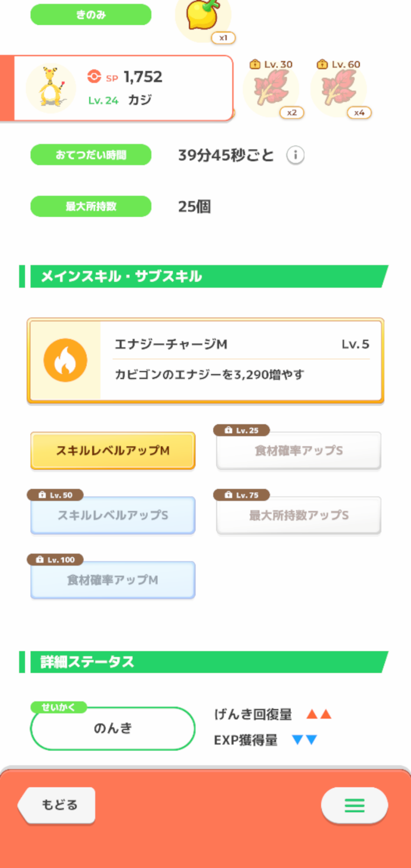This screenshot has height=868, width=411.
Task: Tap locked 最大所持数アップS sub skill
Action: tap(299, 515)
